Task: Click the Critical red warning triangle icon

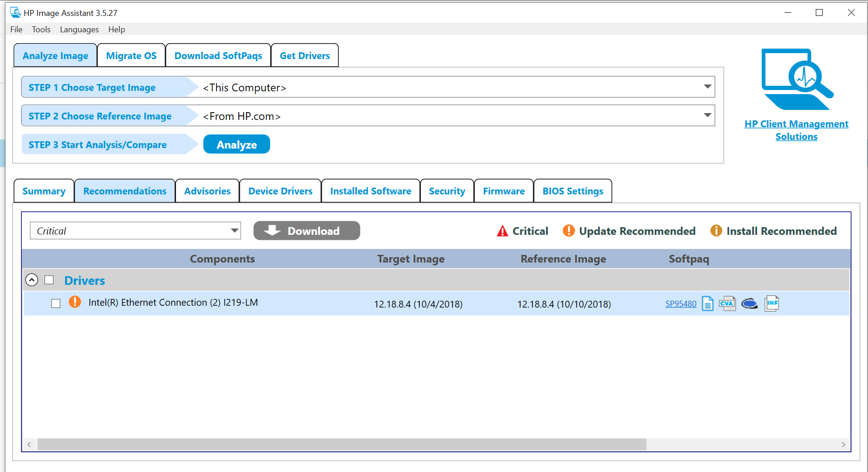Action: (x=502, y=231)
